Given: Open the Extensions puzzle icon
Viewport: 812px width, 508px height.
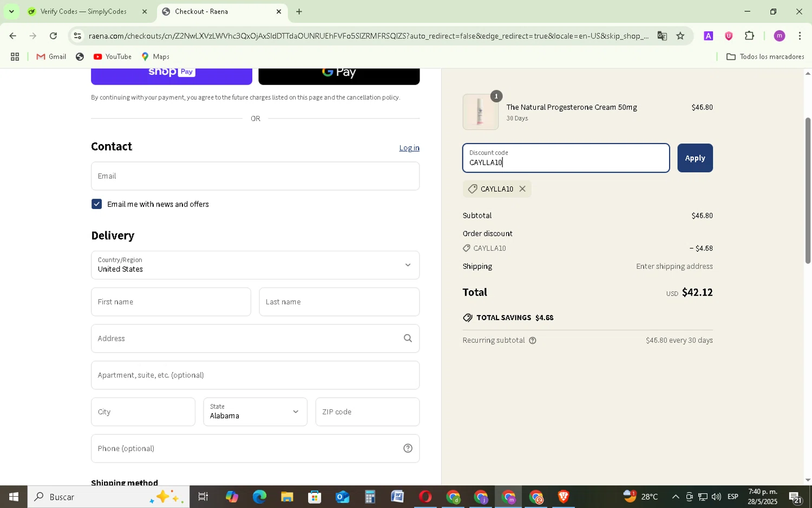Looking at the screenshot, I should click(x=749, y=36).
